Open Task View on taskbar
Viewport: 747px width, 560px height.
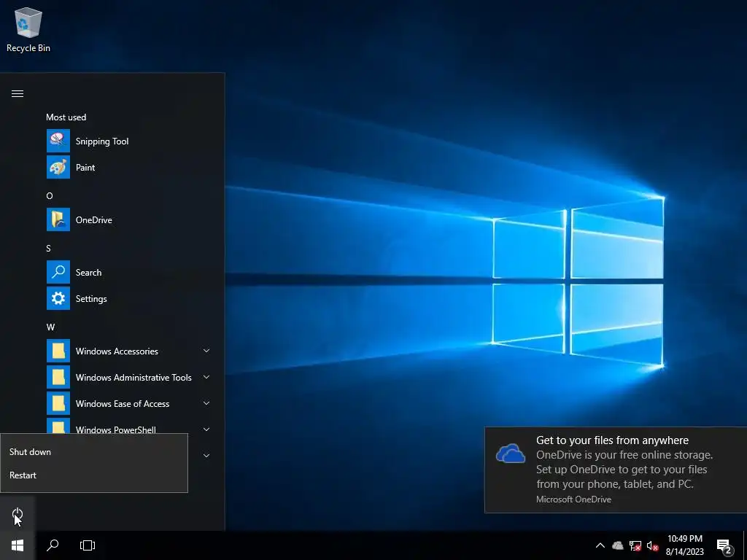point(88,545)
